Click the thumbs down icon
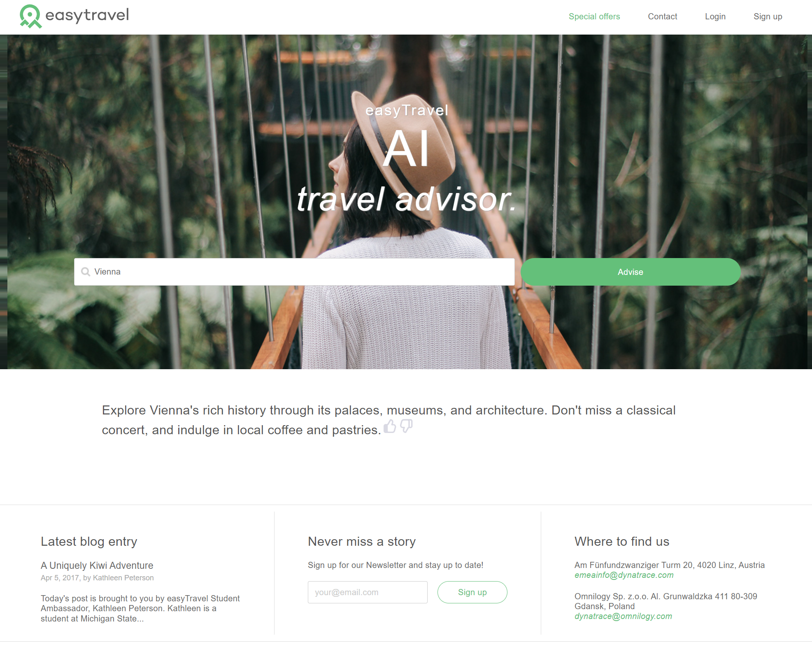Viewport: 812px width, 654px height. click(x=406, y=426)
